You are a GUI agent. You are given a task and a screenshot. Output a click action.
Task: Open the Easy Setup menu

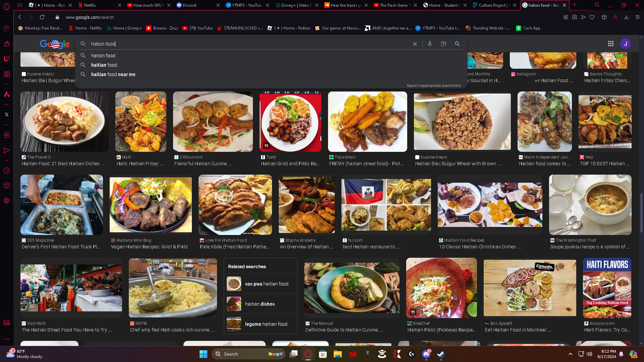tap(638, 17)
